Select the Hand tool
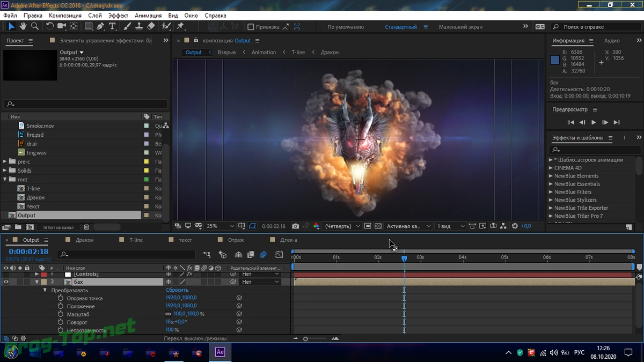 point(23,26)
